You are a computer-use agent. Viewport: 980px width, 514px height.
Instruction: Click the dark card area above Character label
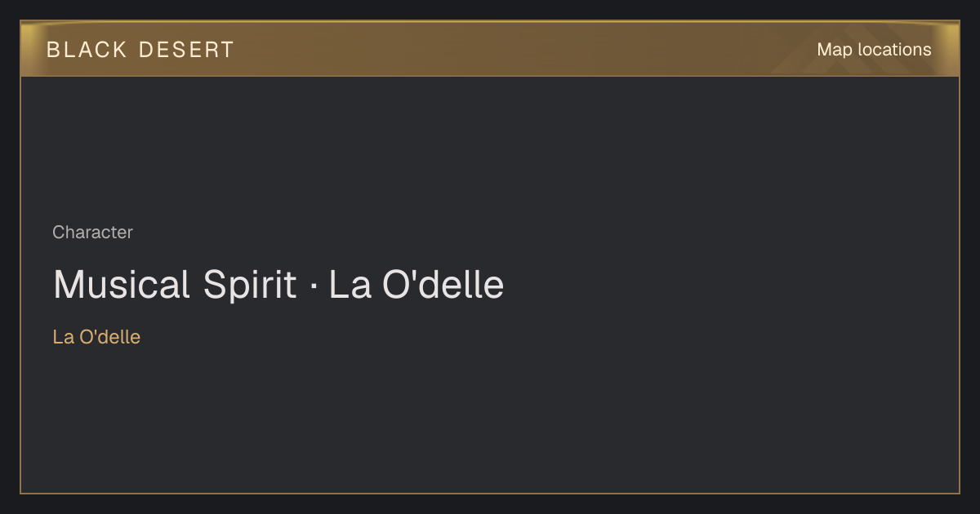pyautogui.click(x=490, y=147)
